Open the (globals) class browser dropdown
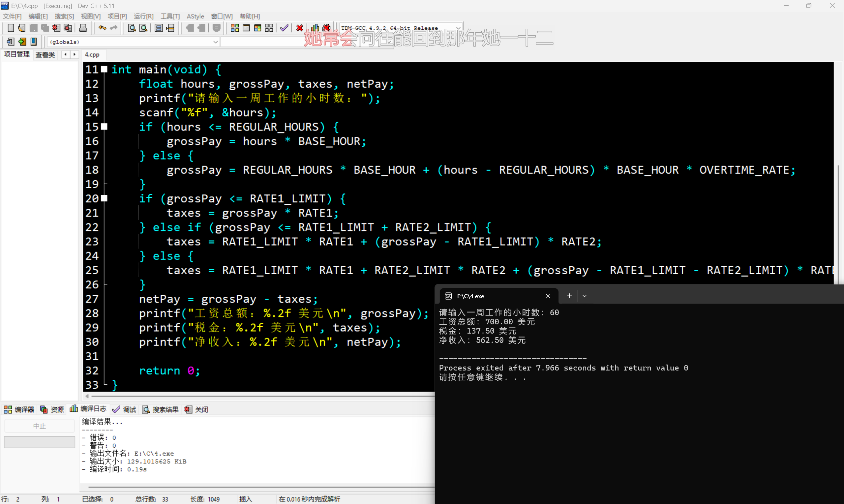Image resolution: width=844 pixels, height=504 pixels. point(215,42)
